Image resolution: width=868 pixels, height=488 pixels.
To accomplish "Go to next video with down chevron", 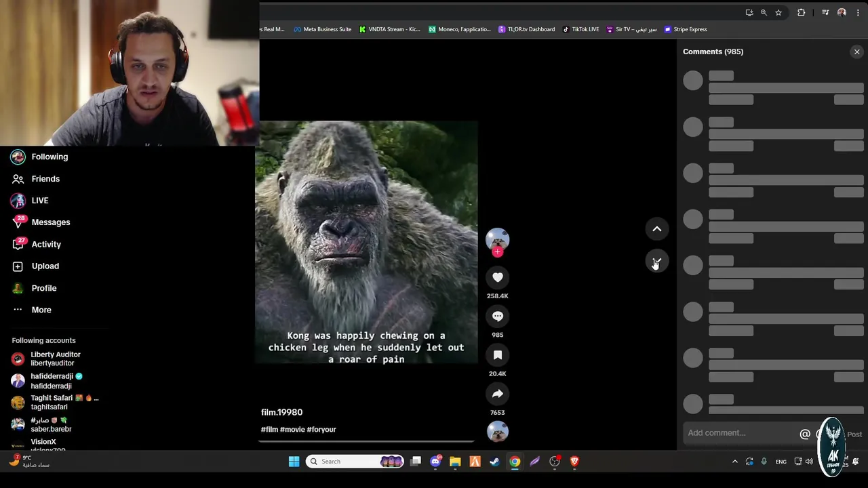I will 657,262.
